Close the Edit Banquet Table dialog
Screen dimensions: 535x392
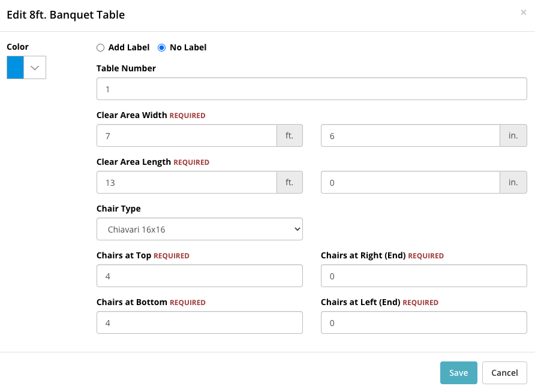(524, 13)
